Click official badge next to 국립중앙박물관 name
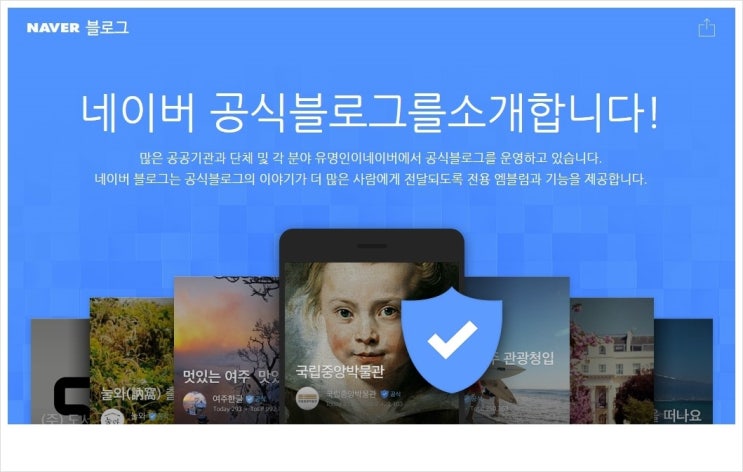743x472 pixels. 385,394
